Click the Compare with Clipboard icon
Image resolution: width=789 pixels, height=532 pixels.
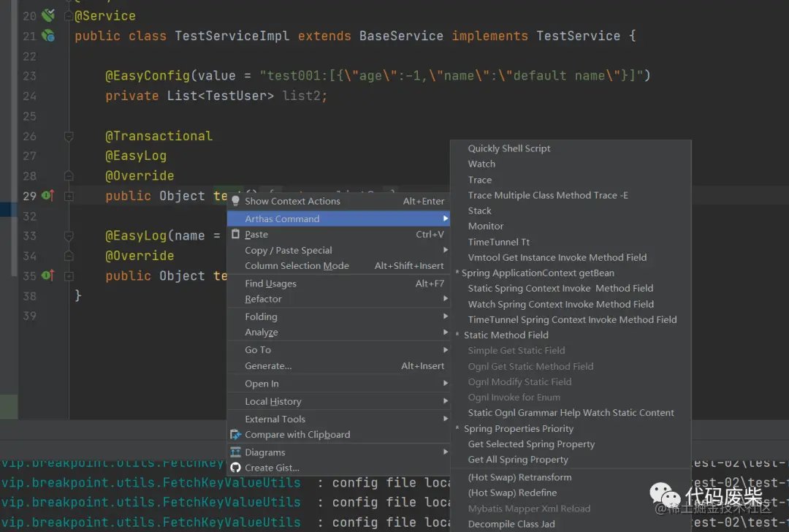click(235, 434)
